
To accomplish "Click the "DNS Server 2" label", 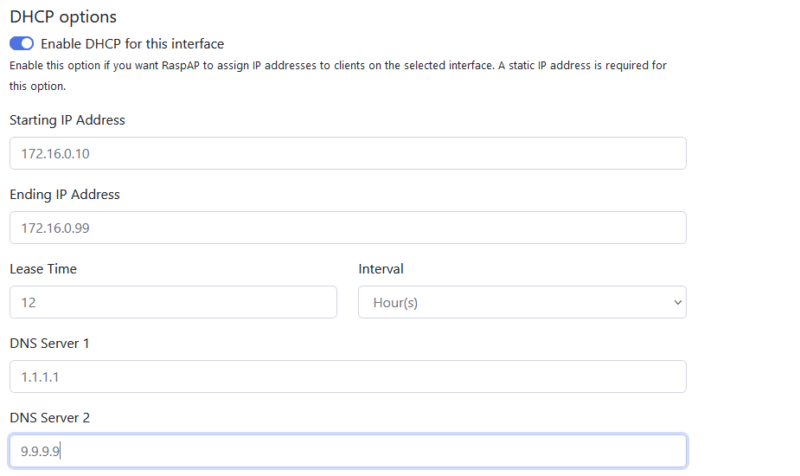I will click(51, 417).
